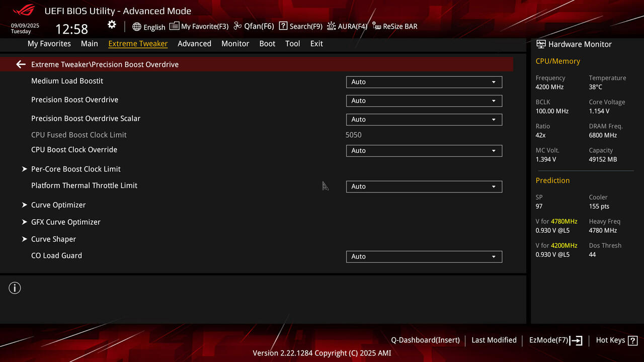Click the Precision Boost Overdrive Scalar label
The width and height of the screenshot is (644, 362).
pos(86,119)
